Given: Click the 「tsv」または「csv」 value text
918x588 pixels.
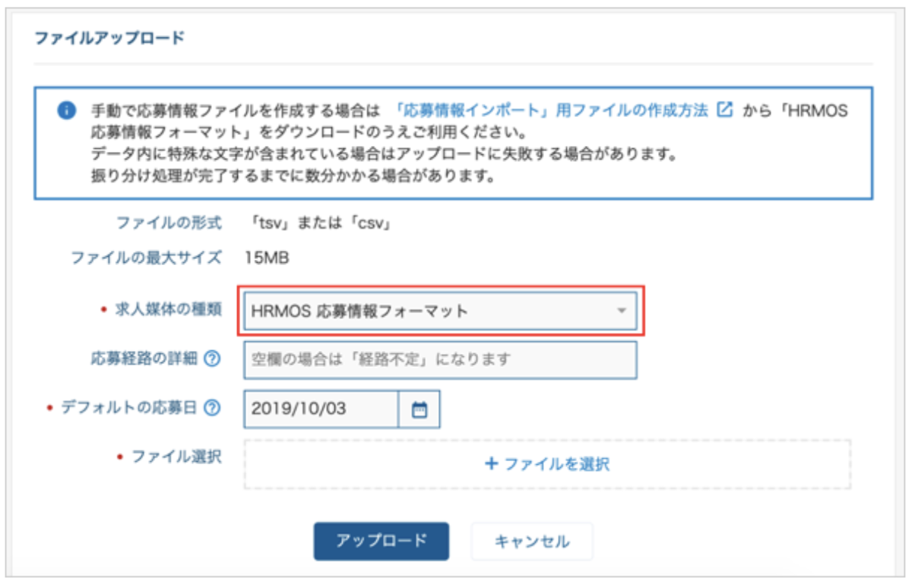Looking at the screenshot, I should (321, 224).
